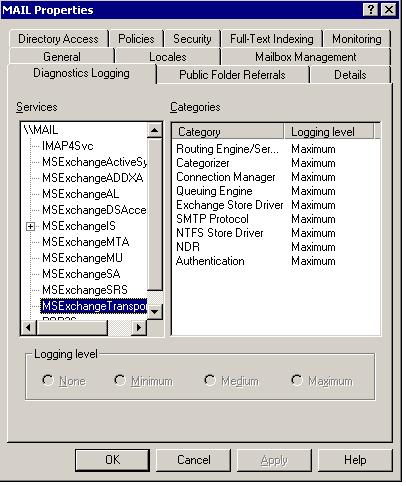Select the Diagnostics Logging tab
406x486 pixels.
[81, 73]
